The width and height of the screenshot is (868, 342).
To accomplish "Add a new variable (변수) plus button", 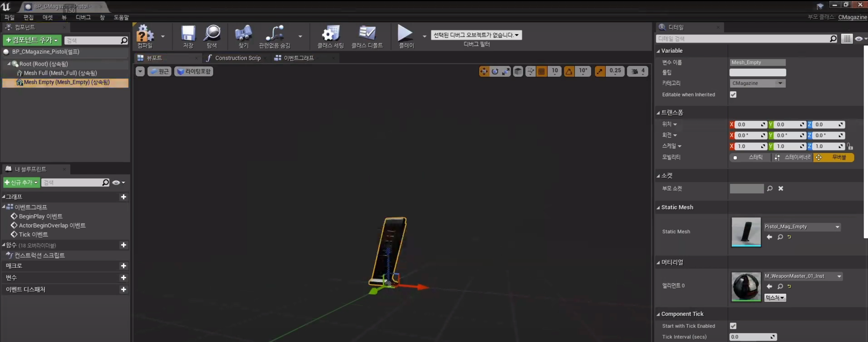I will point(124,278).
